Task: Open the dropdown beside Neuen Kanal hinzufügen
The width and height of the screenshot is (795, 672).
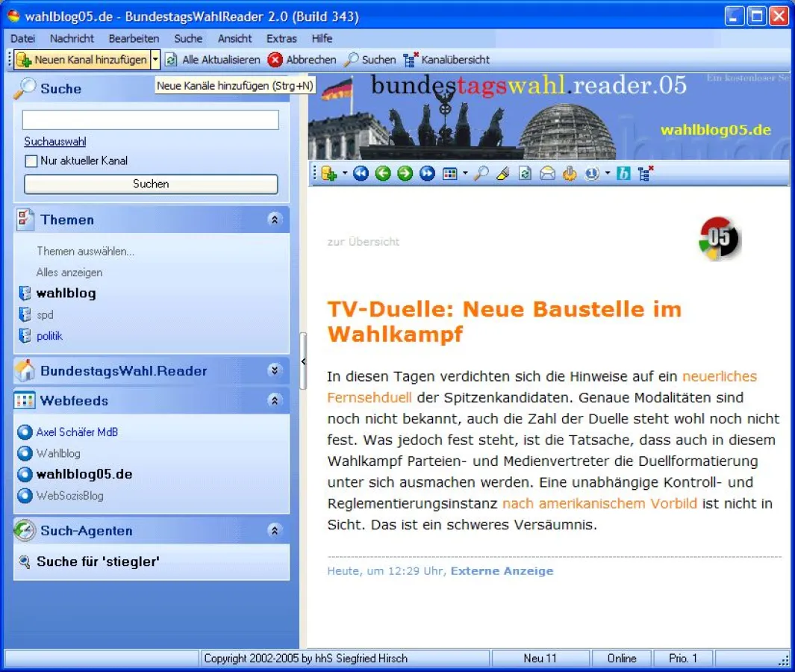Action: [155, 60]
